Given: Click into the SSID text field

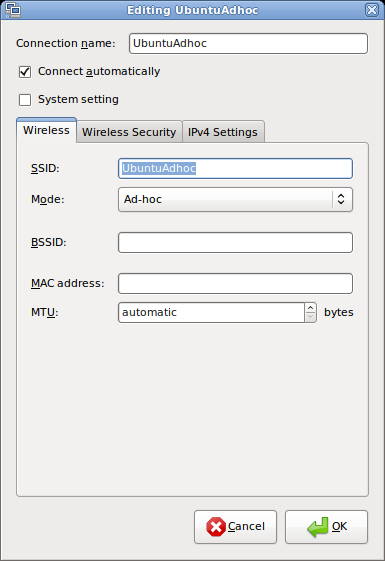Looking at the screenshot, I should (235, 169).
